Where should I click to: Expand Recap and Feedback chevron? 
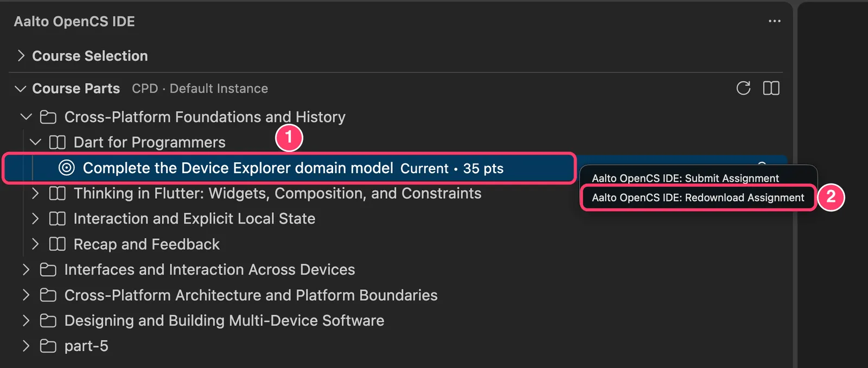tap(35, 244)
